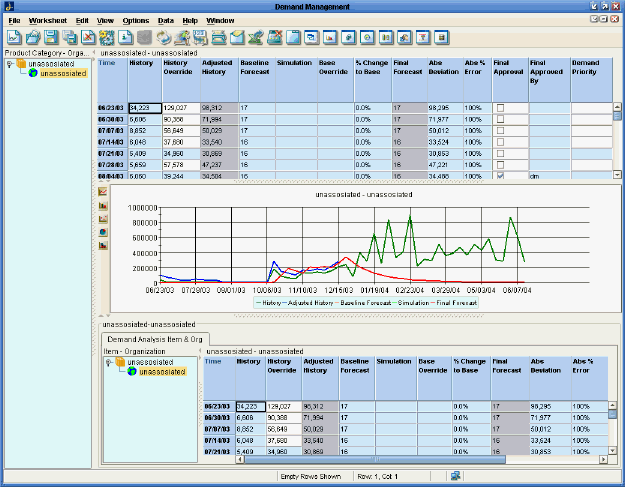Click bottom horizontal scrollbar left arrow
Image resolution: width=625 pixels, height=487 pixels.
tap(240, 460)
